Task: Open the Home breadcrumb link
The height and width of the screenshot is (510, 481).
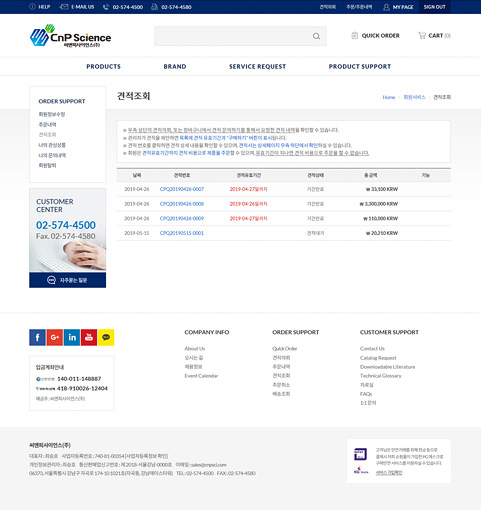Action: click(x=389, y=97)
